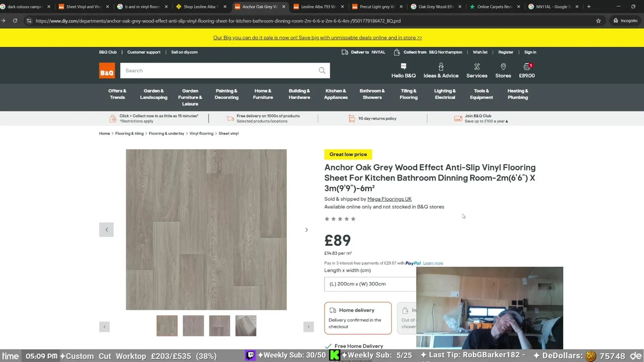Open the Stores location pin

(x=503, y=66)
